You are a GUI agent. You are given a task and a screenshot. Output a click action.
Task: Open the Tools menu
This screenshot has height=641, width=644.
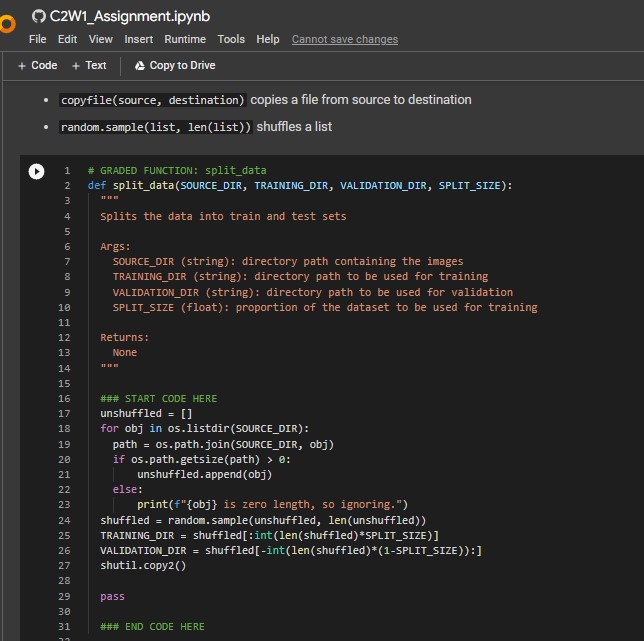pyautogui.click(x=231, y=39)
